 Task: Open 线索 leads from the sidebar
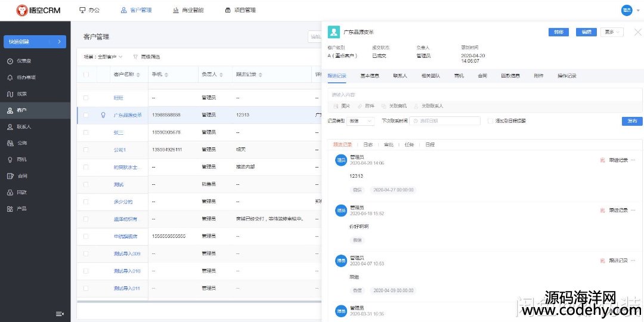click(10, 94)
